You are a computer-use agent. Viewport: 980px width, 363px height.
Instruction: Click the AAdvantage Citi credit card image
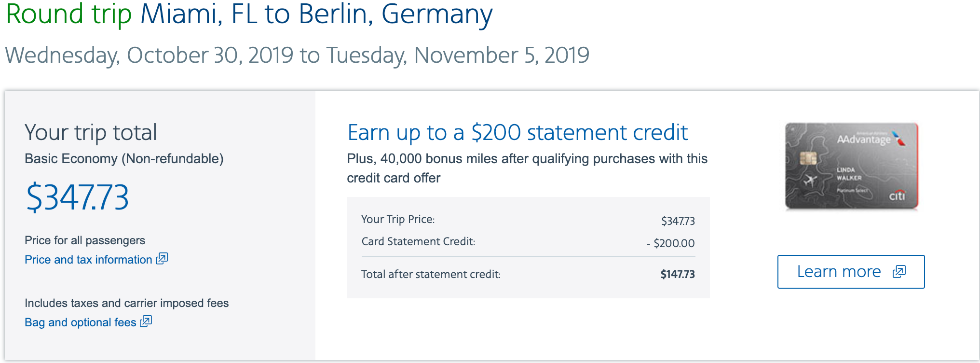851,166
